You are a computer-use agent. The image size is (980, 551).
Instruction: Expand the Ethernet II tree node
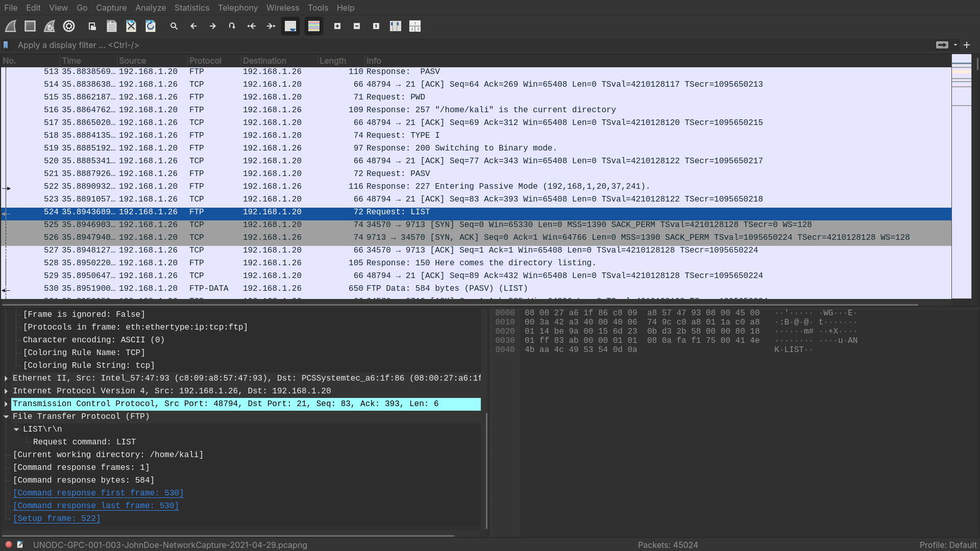click(6, 378)
